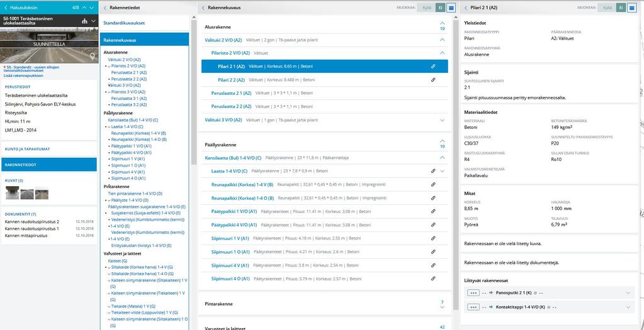Select Peruslaatta 2 1 (A2) row in Rakennekuvaus
This screenshot has width=644, height=330.
coord(324,94)
